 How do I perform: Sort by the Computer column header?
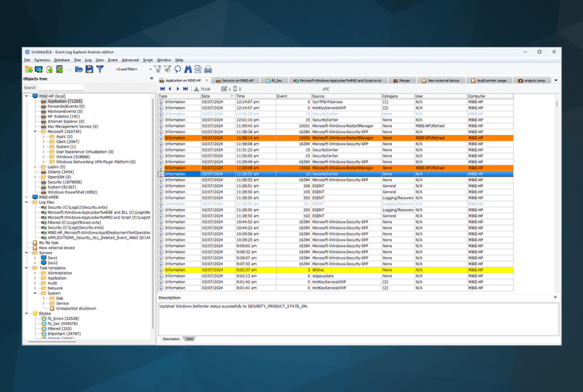(x=490, y=96)
